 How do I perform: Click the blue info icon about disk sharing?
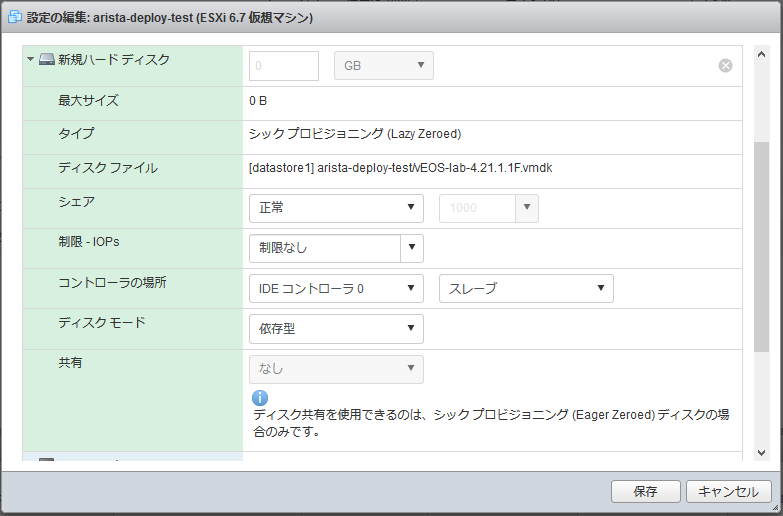260,398
